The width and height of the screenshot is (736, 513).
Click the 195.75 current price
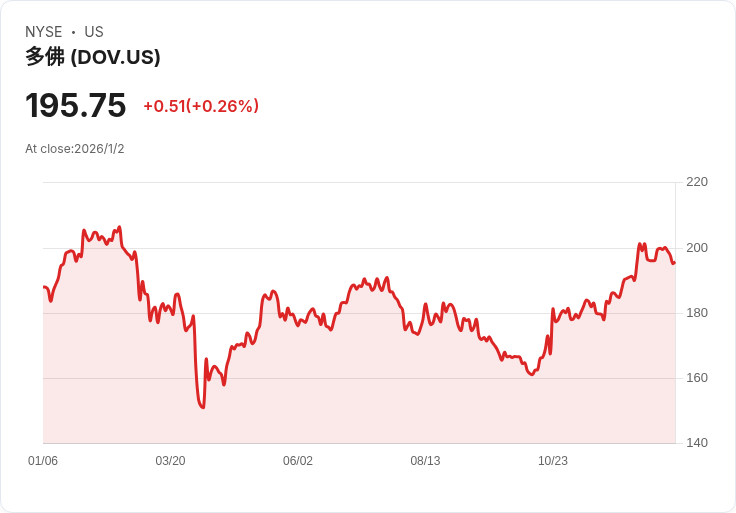tap(76, 105)
